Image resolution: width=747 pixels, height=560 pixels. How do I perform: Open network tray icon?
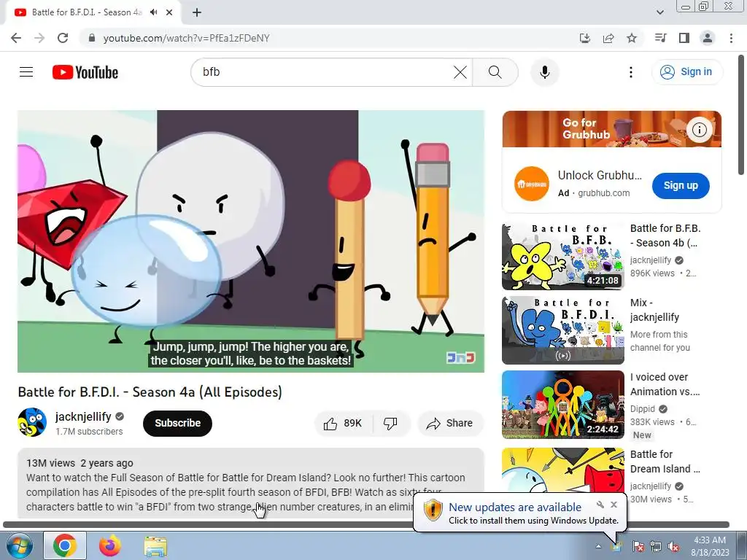pos(656,547)
